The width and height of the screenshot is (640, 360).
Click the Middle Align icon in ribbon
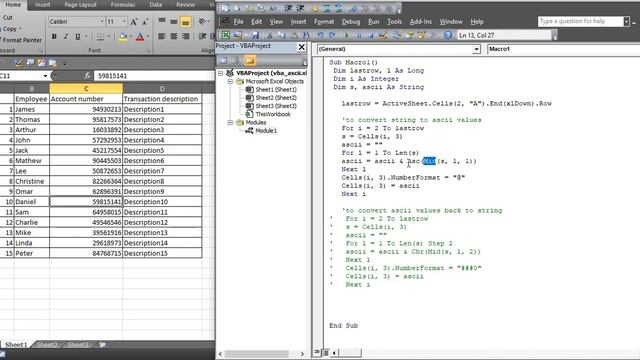[x=174, y=21]
